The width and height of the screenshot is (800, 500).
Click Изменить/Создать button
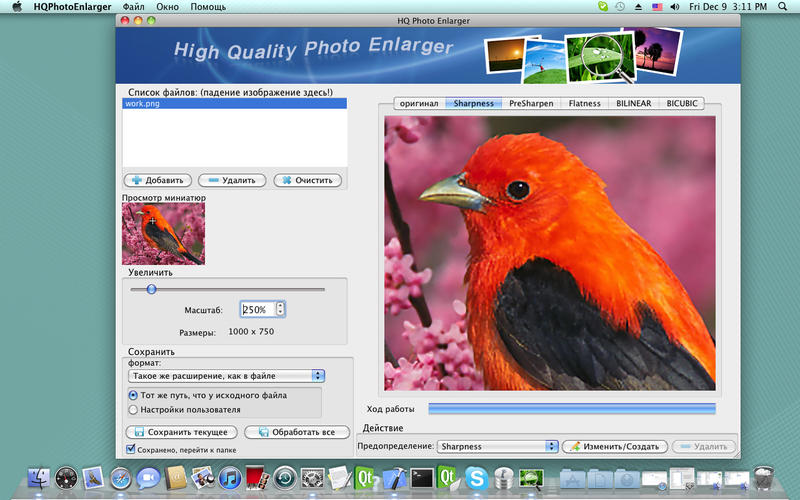pos(615,446)
